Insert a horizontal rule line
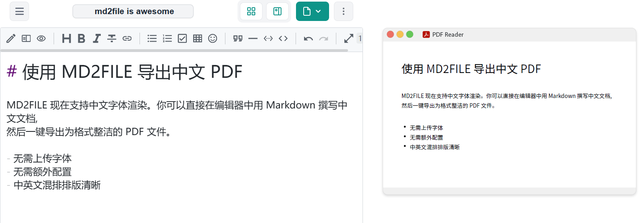Image resolution: width=644 pixels, height=223 pixels. click(253, 38)
